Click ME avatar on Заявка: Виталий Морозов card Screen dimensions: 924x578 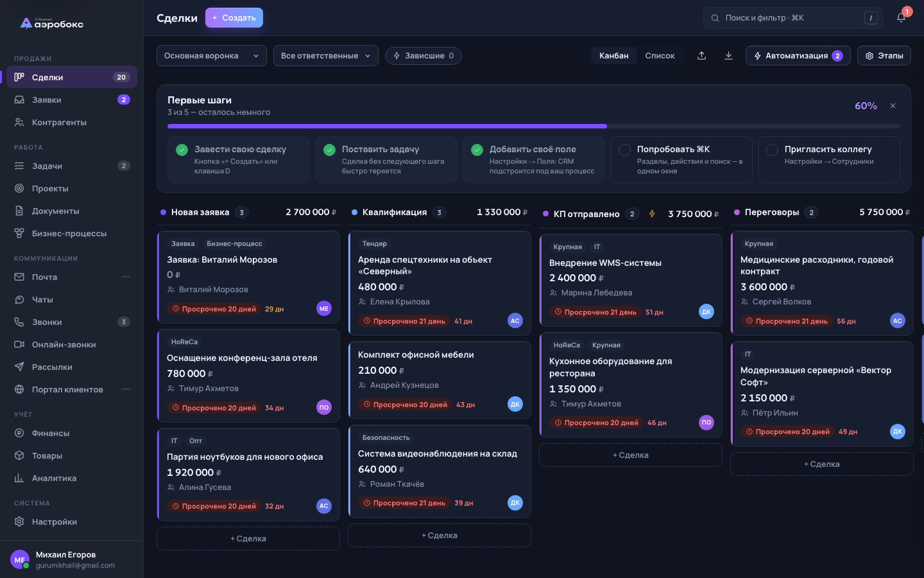324,308
